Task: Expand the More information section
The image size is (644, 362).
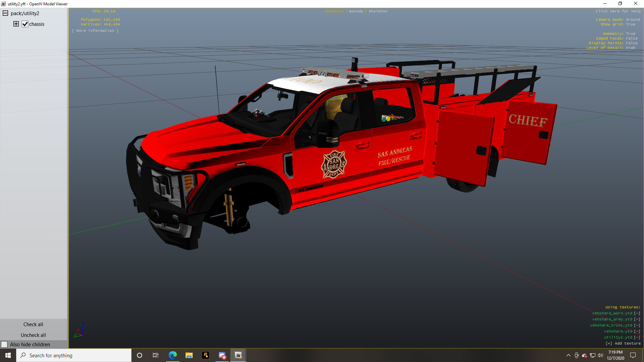Action: (95, 31)
